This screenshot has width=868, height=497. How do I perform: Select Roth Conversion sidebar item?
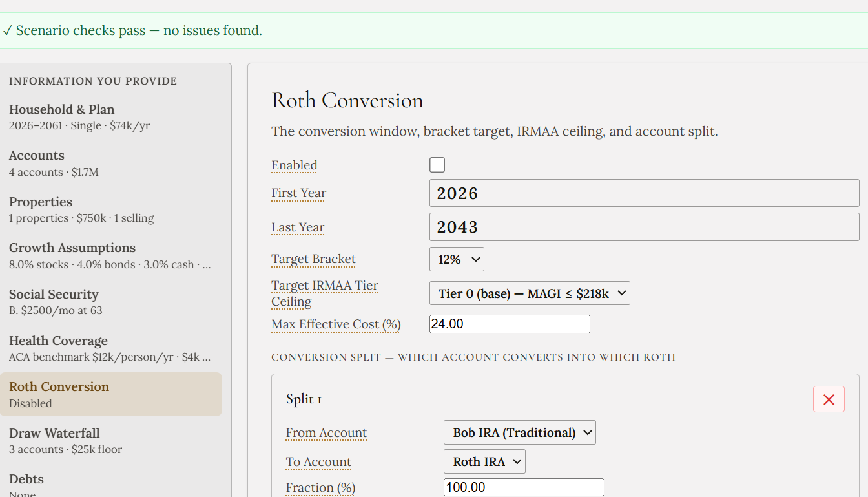tap(111, 394)
